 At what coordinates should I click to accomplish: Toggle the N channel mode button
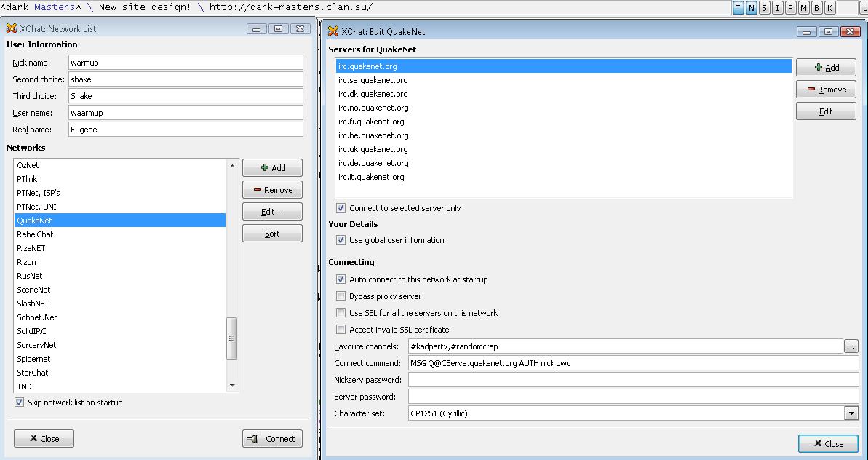tap(752, 8)
